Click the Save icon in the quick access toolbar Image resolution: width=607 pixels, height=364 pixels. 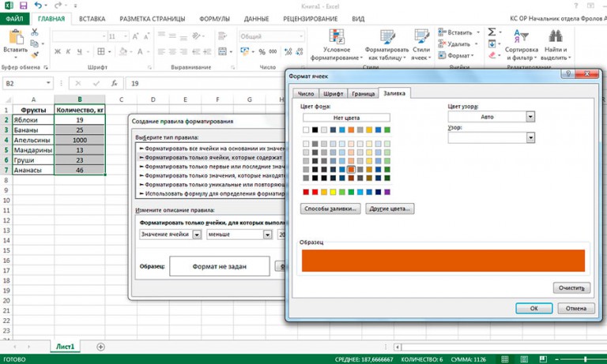[x=23, y=6]
